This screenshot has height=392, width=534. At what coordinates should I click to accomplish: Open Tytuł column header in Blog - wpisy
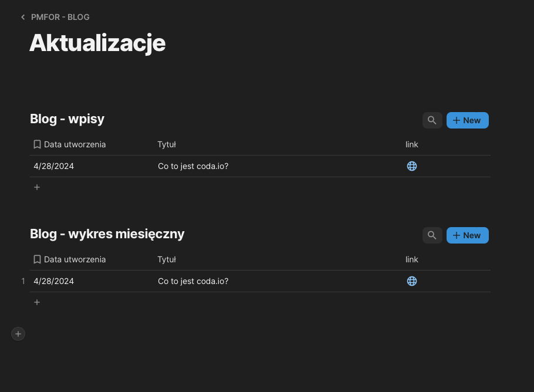tap(167, 144)
